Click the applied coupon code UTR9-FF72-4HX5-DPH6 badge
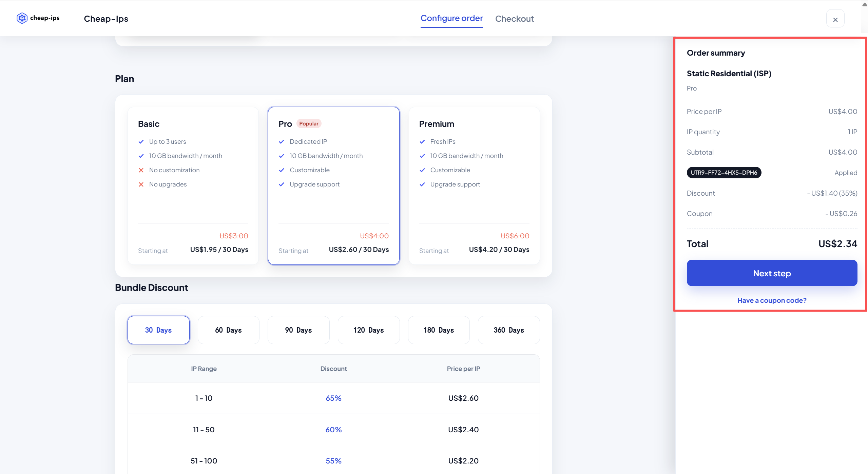Image resolution: width=868 pixels, height=474 pixels. click(724, 173)
